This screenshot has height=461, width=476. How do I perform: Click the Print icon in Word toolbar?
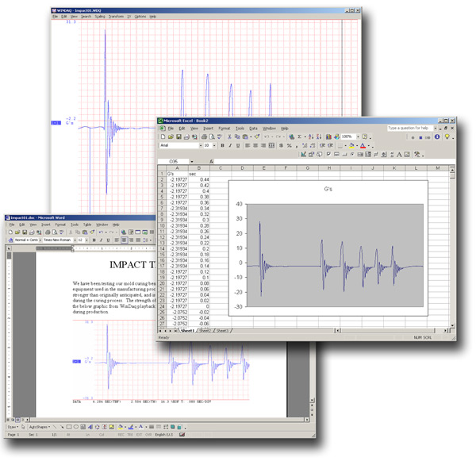tap(48, 232)
